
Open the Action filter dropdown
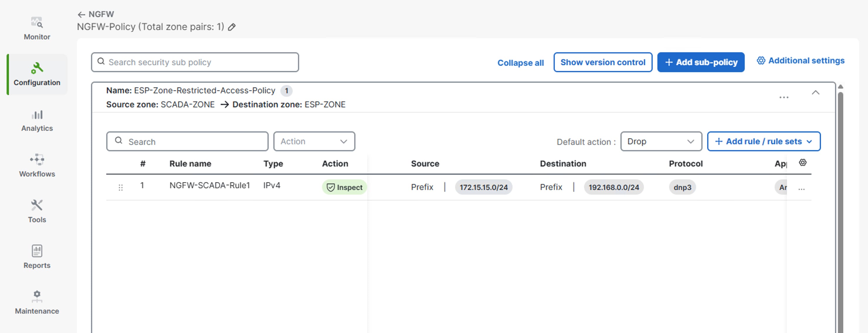pos(314,141)
